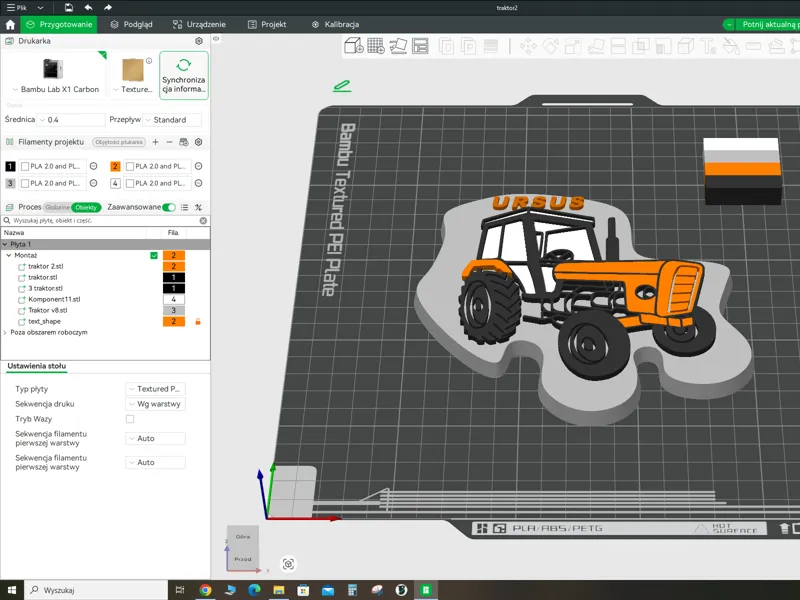
Task: Click the Objętości płukania button
Action: coord(119,142)
